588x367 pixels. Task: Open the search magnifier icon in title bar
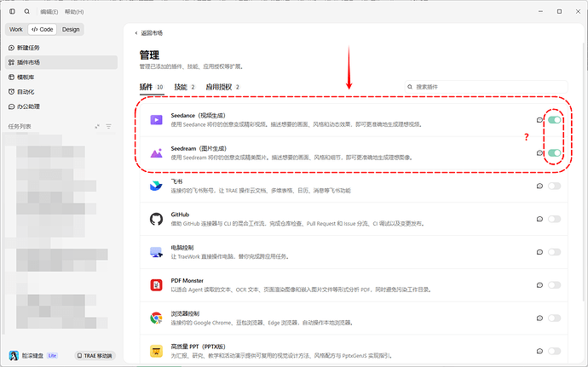(27, 12)
